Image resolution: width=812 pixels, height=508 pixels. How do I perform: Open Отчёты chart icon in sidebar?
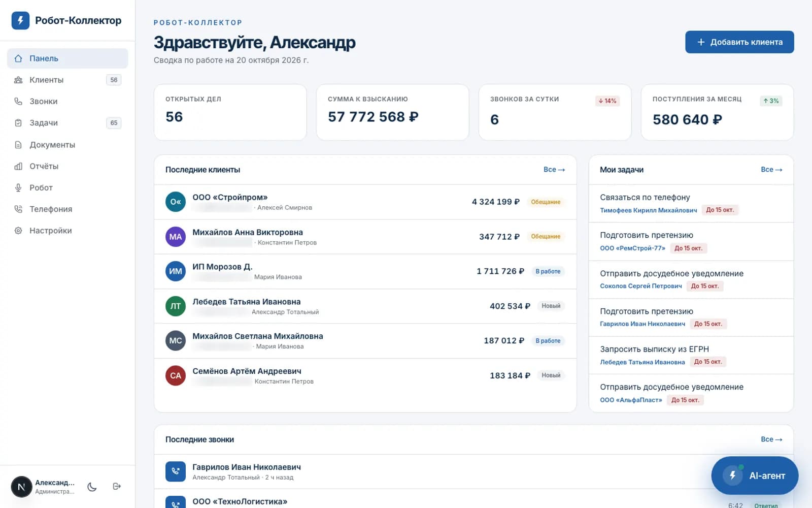(18, 166)
